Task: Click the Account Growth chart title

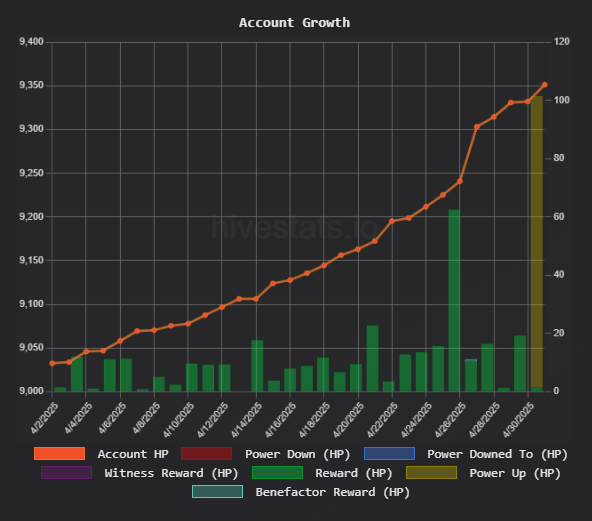Action: 294,23
